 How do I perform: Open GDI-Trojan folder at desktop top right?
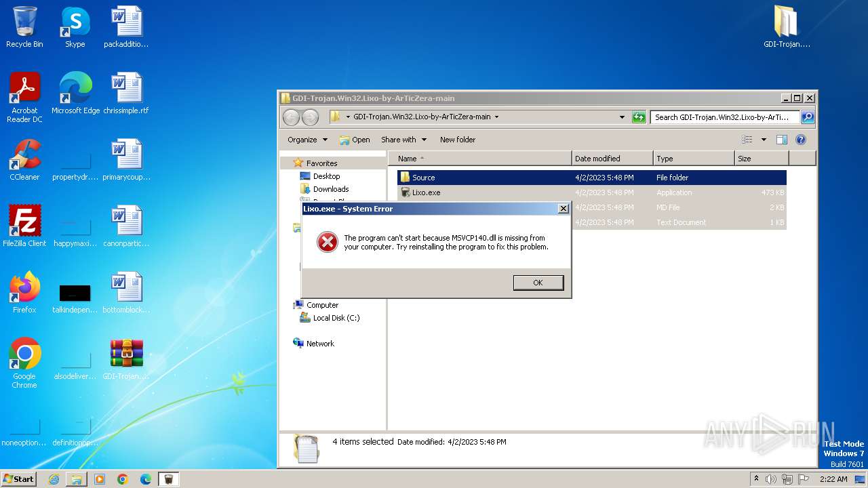(787, 27)
